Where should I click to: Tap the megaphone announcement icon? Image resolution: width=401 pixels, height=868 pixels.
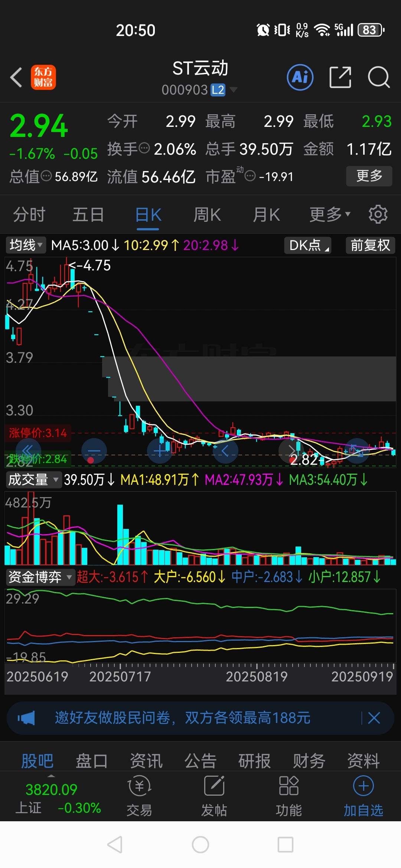27,718
